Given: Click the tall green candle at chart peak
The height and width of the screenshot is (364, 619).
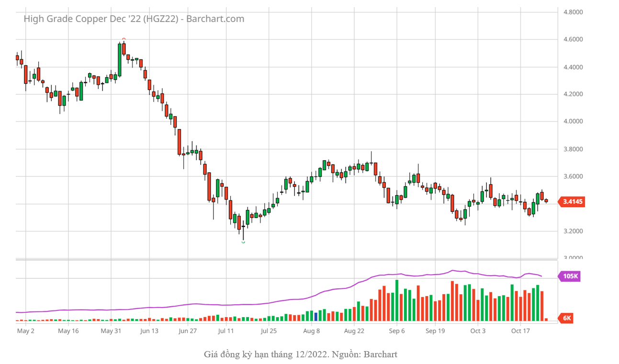Looking at the screenshot, I should 120,60.
